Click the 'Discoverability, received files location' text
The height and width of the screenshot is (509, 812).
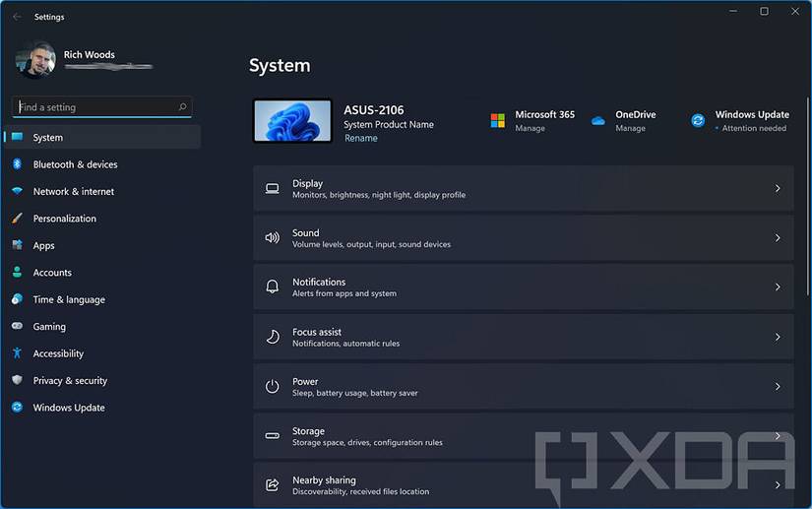[x=360, y=491]
